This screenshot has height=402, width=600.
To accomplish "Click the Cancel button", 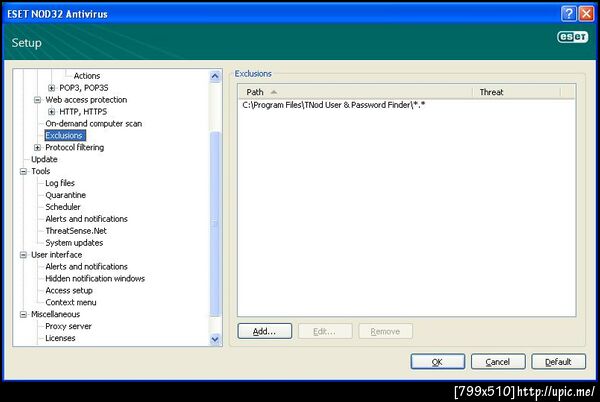I will (x=498, y=362).
